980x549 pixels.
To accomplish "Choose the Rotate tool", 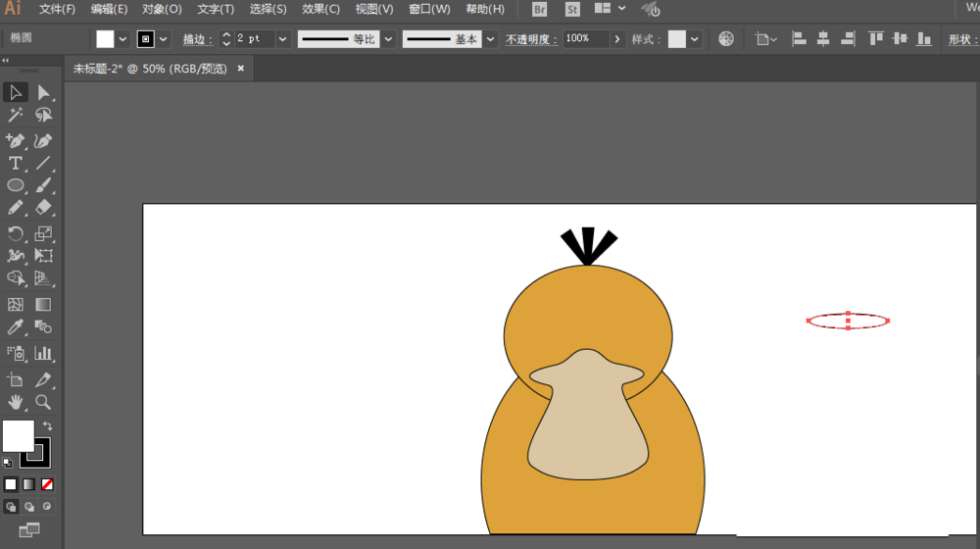I will click(x=15, y=234).
